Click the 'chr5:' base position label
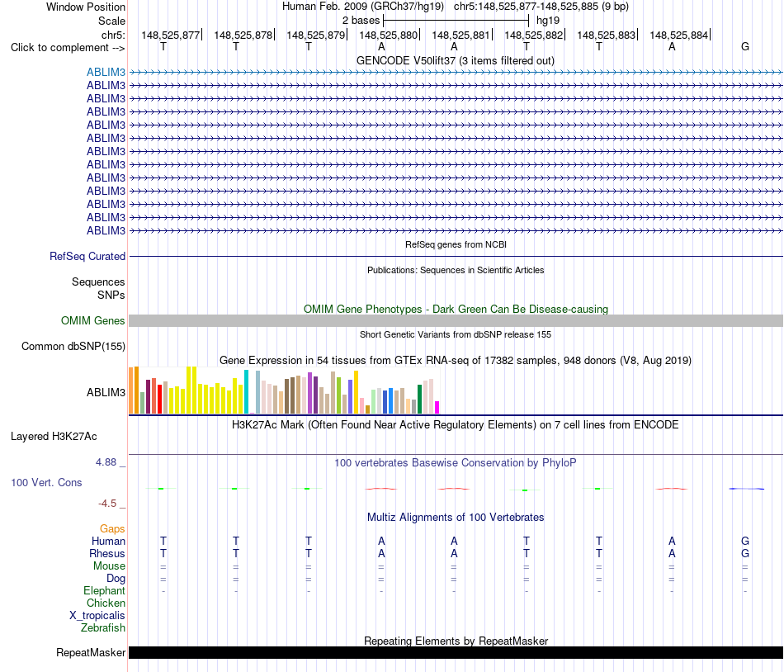This screenshot has height=672, width=784. point(113,35)
